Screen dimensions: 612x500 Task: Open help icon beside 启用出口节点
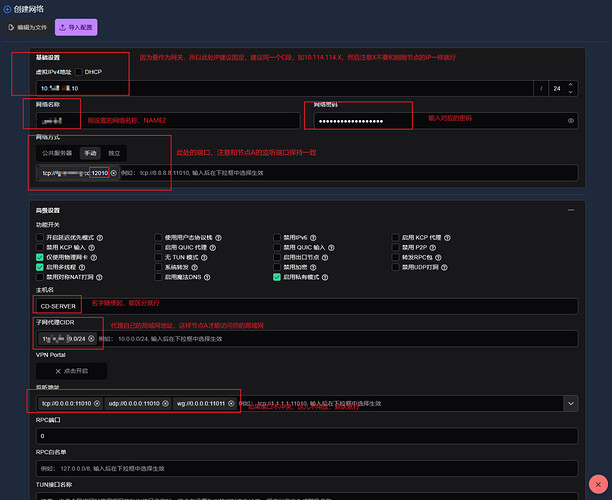(325, 258)
